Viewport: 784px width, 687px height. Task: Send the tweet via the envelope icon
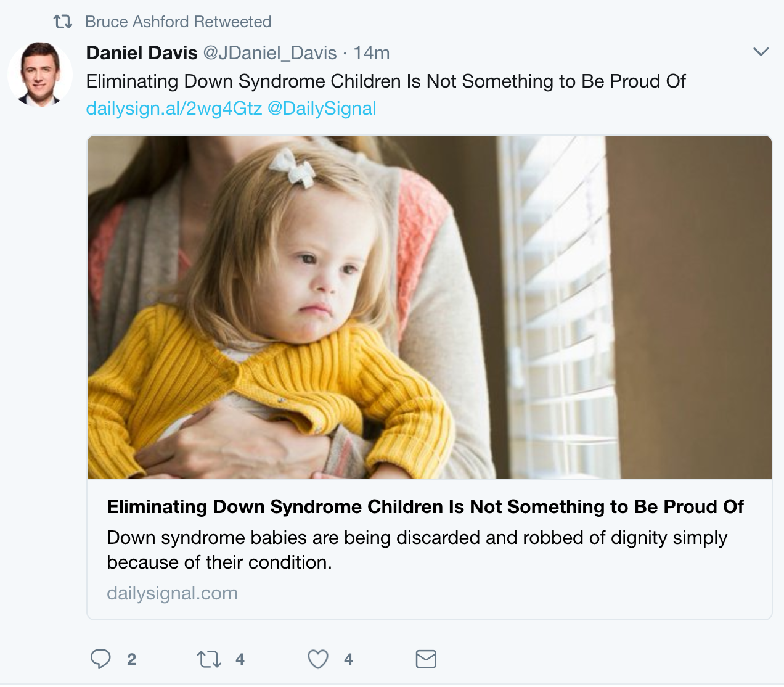tap(426, 659)
